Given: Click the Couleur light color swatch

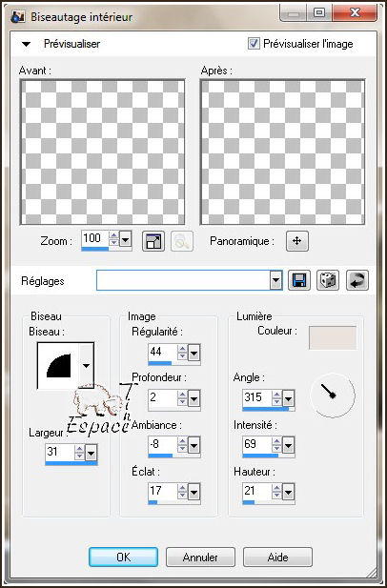Looking at the screenshot, I should coord(333,337).
